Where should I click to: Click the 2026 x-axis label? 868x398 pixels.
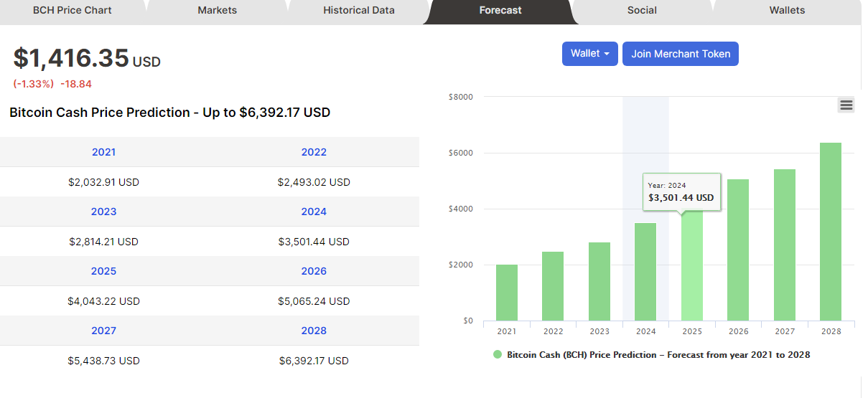point(738,331)
